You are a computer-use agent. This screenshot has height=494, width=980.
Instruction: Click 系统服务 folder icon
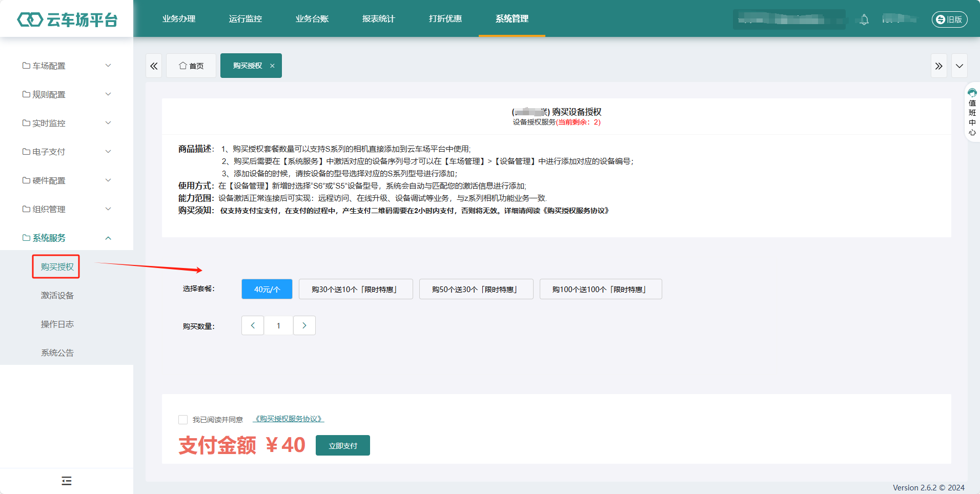[x=26, y=238]
